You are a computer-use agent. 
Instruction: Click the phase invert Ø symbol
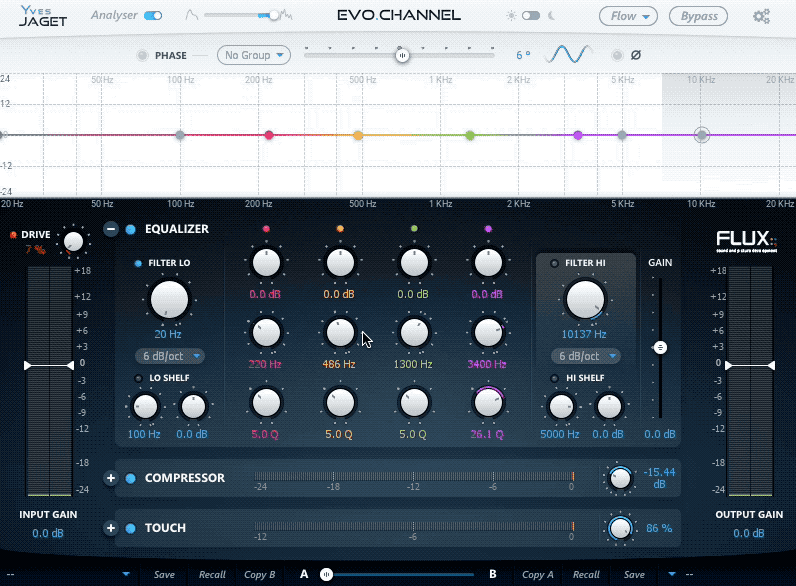636,55
